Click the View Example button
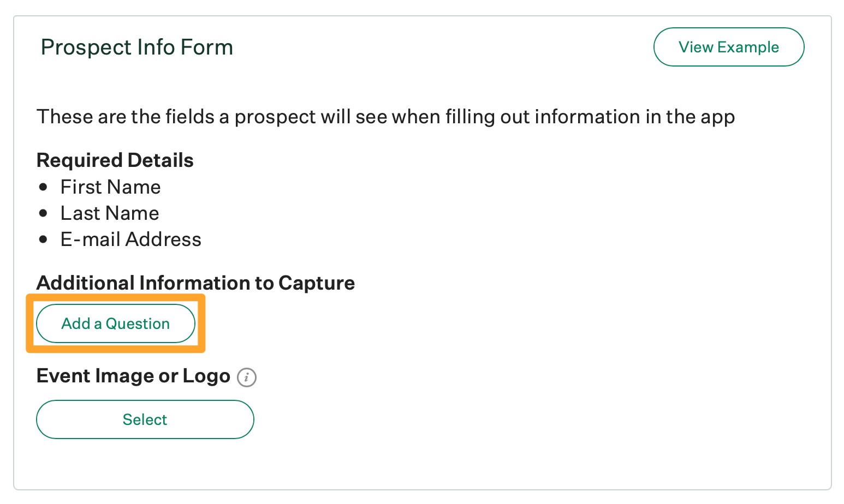This screenshot has height=504, width=844. coord(728,47)
